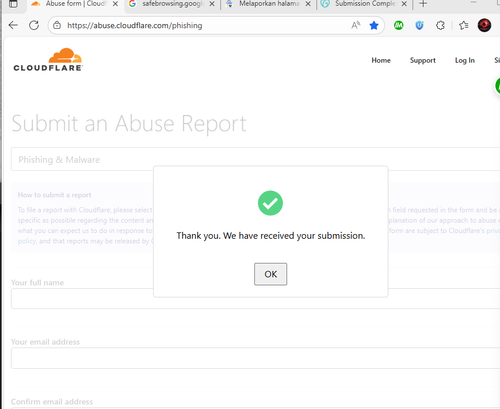Open the blue shield extension icon
Screen dimensions: 500x409
[x=419, y=25]
